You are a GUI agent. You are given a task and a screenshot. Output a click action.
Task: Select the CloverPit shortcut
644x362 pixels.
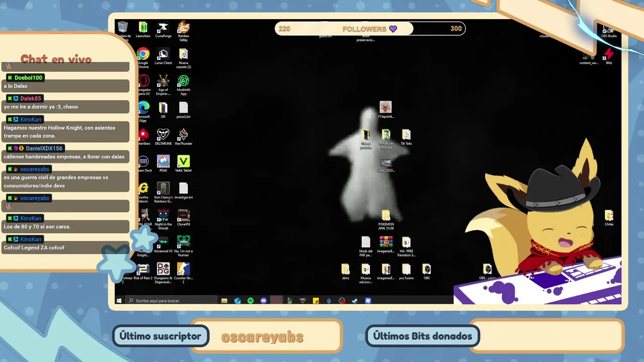(x=184, y=218)
